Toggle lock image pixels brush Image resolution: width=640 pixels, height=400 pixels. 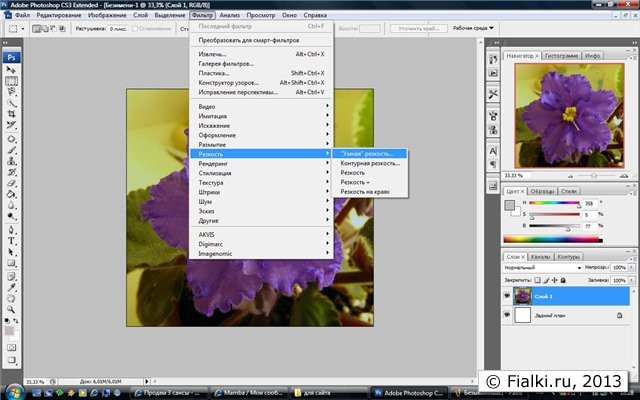(546, 280)
